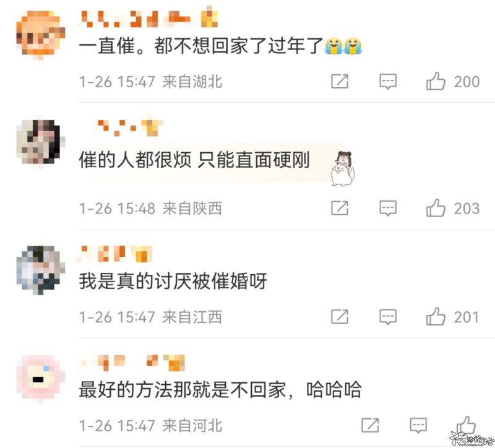Open avatar of the 江西 commenter
This screenshot has width=495, height=448.
pyautogui.click(x=40, y=270)
